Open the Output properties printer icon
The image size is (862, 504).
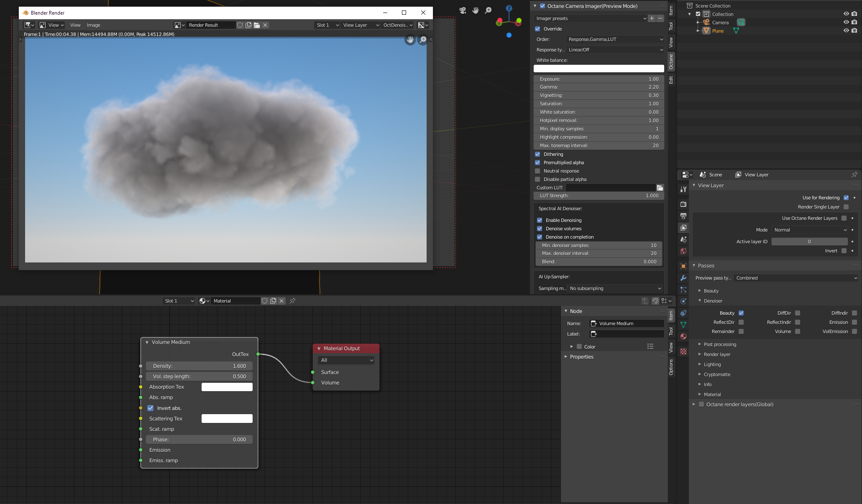tap(683, 216)
